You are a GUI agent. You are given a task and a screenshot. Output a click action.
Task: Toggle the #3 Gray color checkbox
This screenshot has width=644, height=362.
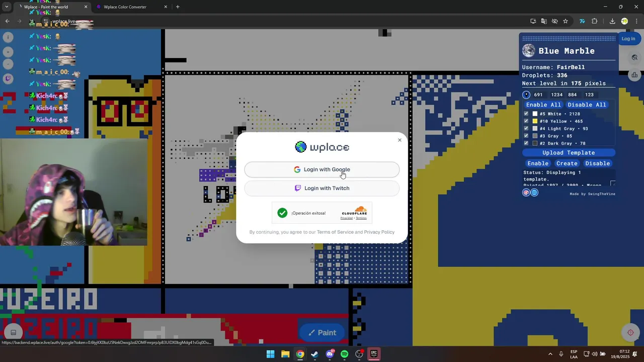526,136
